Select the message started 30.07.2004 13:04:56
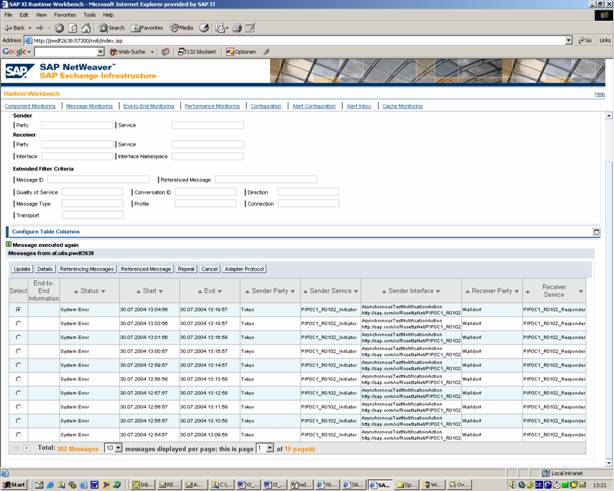The height and width of the screenshot is (491, 614). click(18, 309)
